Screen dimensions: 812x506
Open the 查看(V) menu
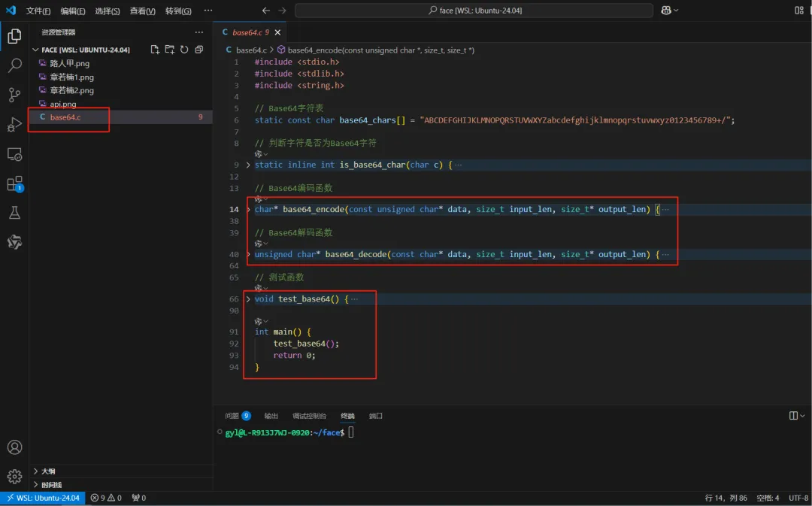point(142,11)
